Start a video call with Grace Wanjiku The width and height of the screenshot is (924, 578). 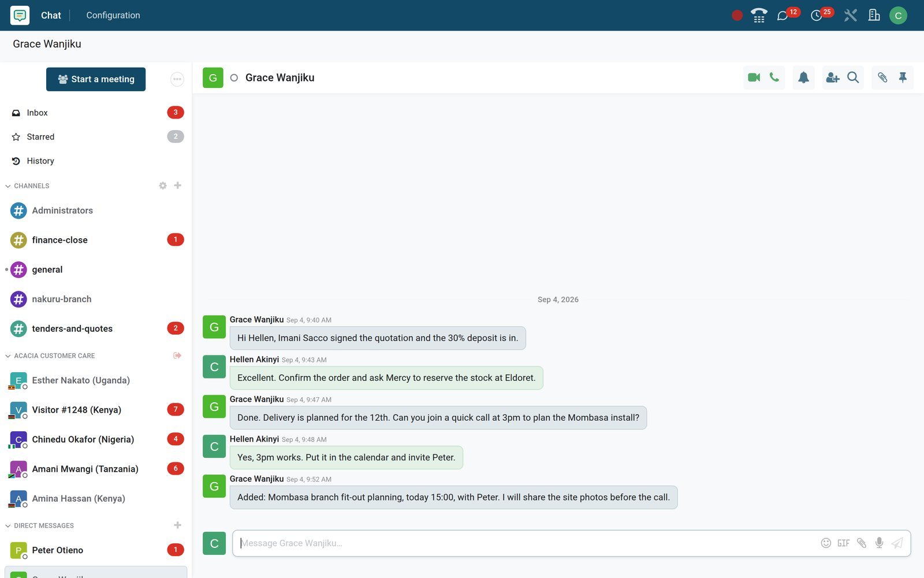[x=754, y=77]
